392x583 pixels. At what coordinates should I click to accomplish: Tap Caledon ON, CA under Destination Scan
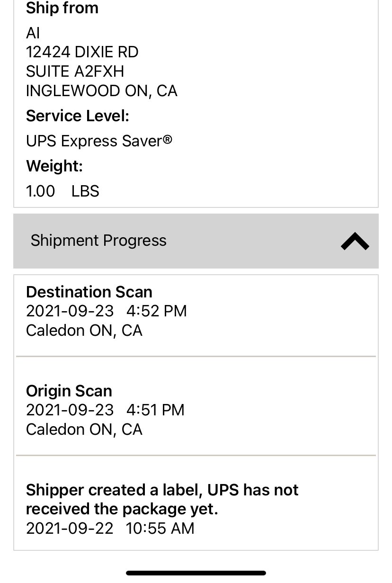[x=84, y=331]
